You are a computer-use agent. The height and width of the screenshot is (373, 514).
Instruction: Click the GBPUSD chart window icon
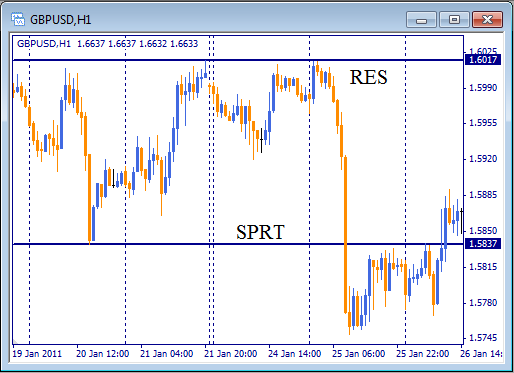(x=18, y=19)
